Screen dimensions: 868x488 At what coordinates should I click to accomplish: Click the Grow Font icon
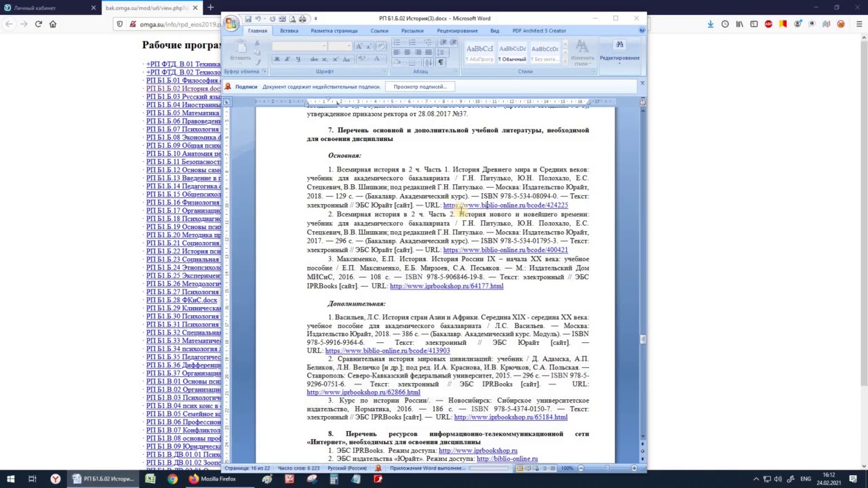[359, 46]
